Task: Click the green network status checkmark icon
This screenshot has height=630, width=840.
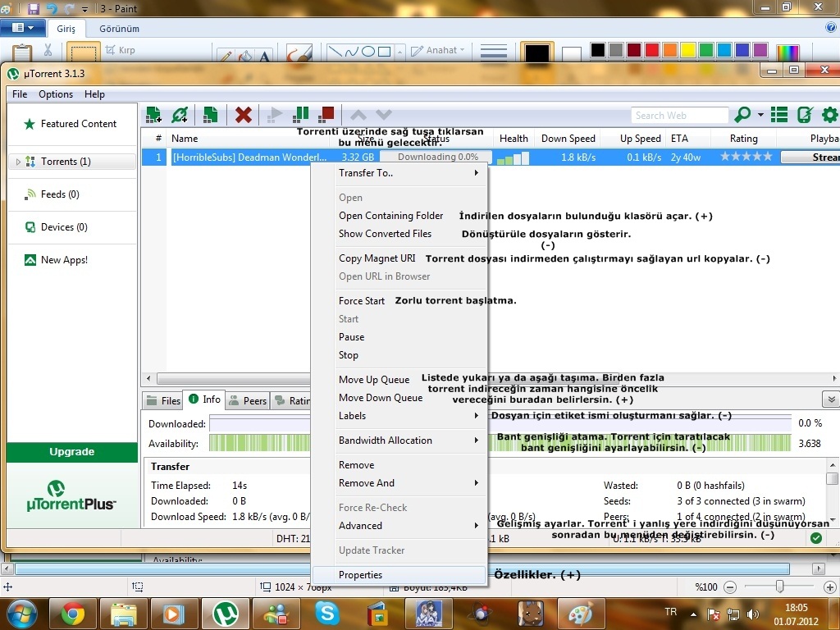Action: (816, 538)
